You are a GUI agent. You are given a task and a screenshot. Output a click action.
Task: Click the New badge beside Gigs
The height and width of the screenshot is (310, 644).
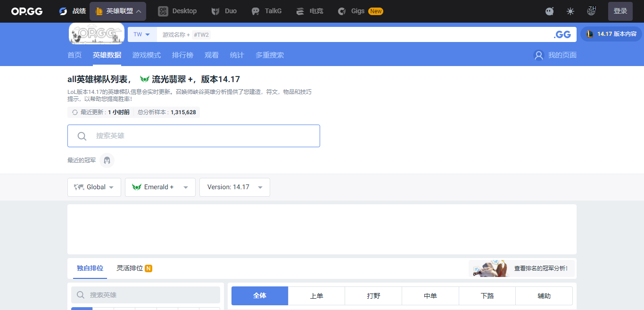376,11
